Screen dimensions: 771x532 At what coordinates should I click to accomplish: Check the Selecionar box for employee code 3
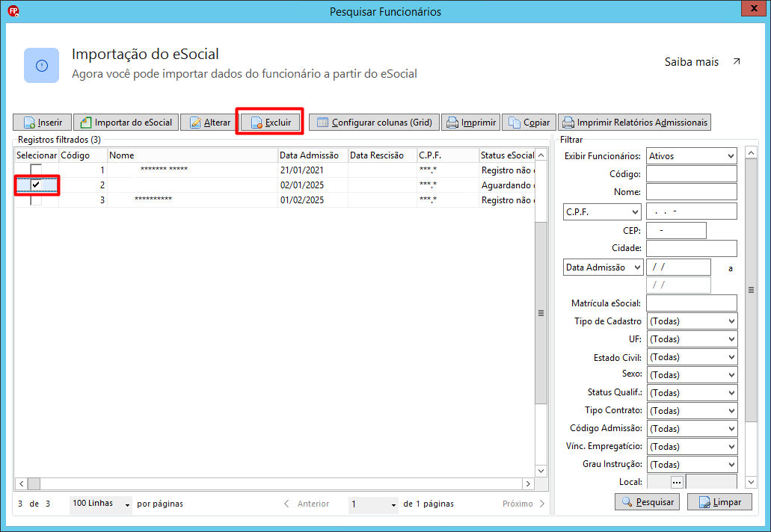click(36, 200)
